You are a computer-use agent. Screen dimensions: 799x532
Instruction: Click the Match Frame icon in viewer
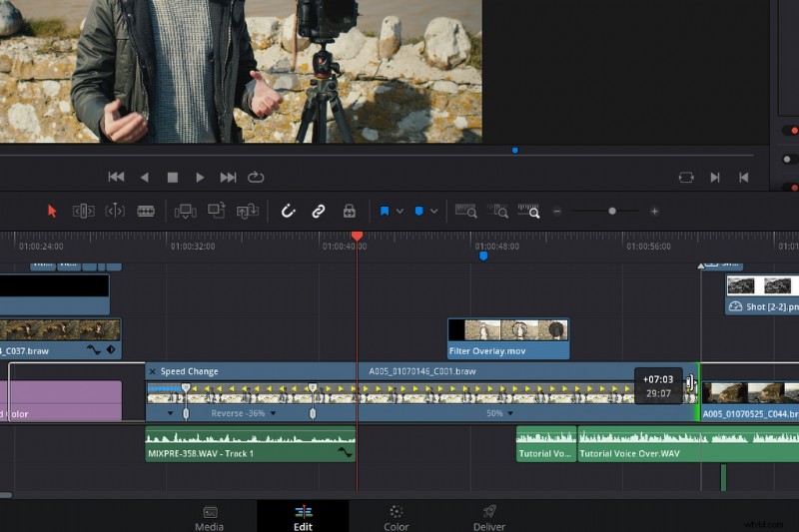[686, 177]
